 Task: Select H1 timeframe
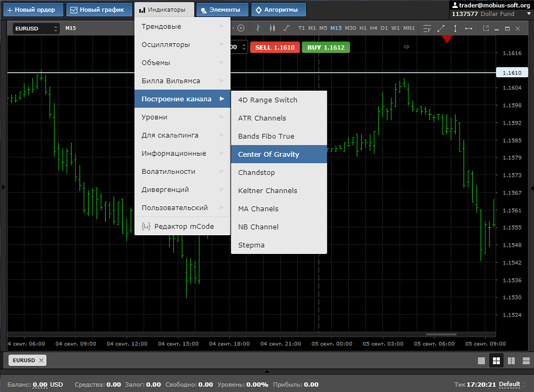(363, 28)
